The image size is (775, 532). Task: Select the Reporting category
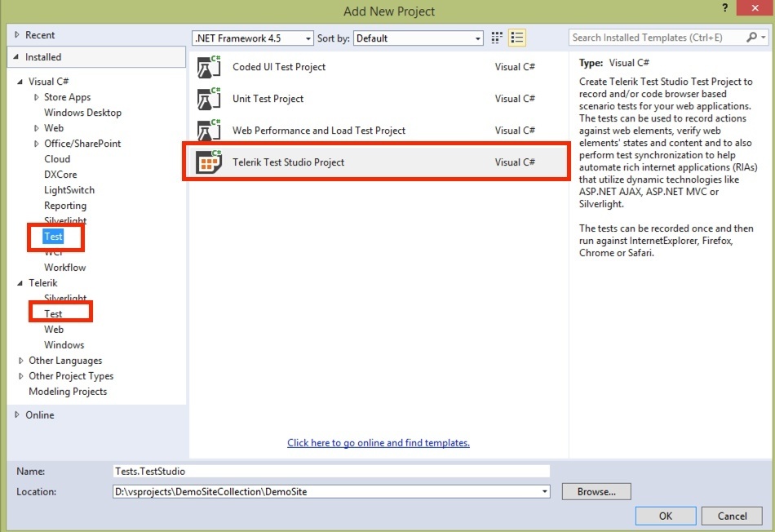point(65,206)
